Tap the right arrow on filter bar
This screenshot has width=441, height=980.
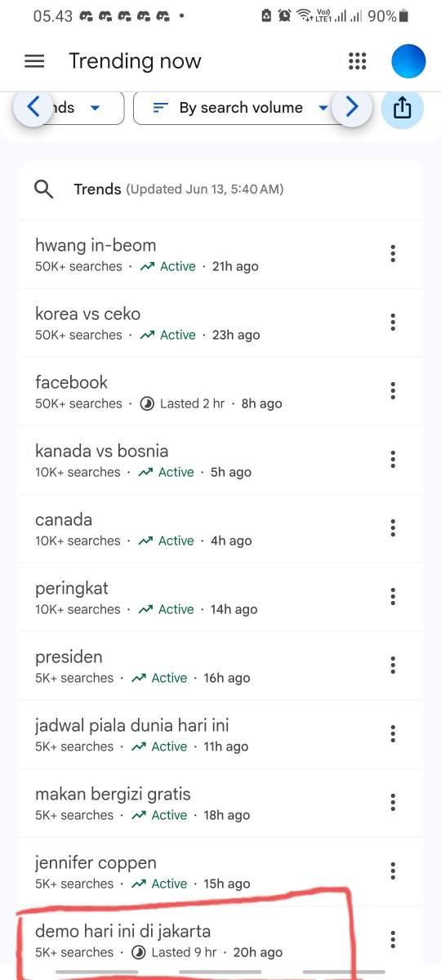352,107
